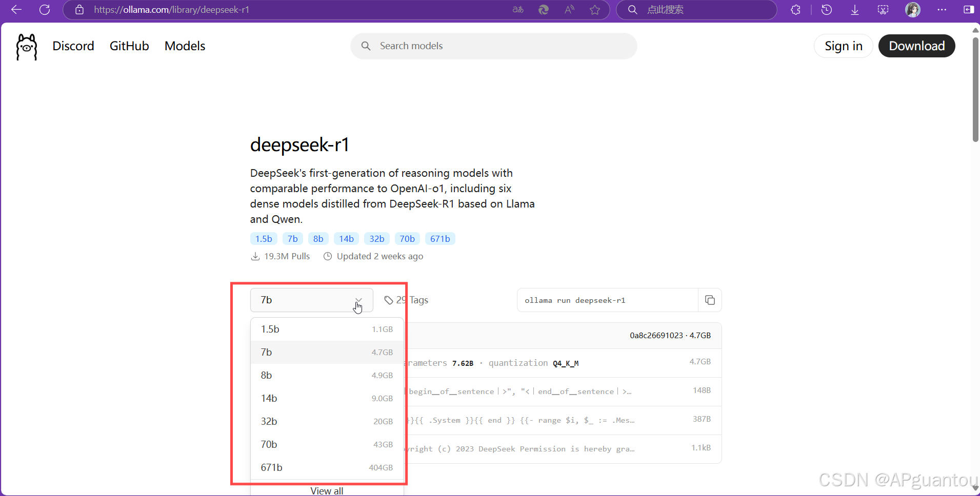Image resolution: width=980 pixels, height=496 pixels.
Task: Click the Edge Copilot swirl icon in address bar
Action: 544,10
